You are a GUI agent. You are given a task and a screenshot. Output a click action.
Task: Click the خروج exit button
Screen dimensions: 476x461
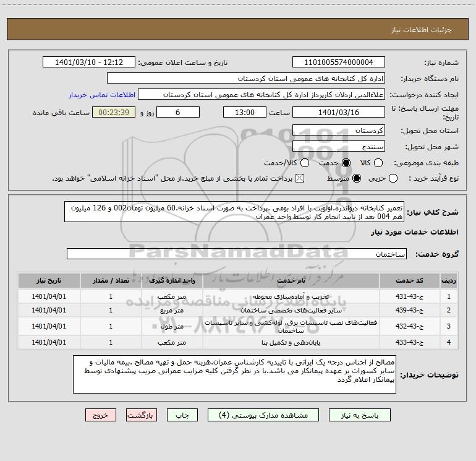coord(101,415)
